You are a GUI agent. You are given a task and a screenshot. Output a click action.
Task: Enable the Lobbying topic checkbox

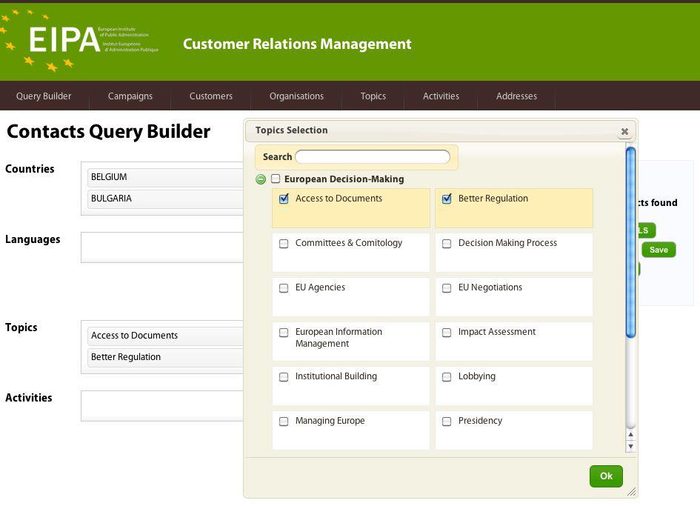pyautogui.click(x=447, y=378)
